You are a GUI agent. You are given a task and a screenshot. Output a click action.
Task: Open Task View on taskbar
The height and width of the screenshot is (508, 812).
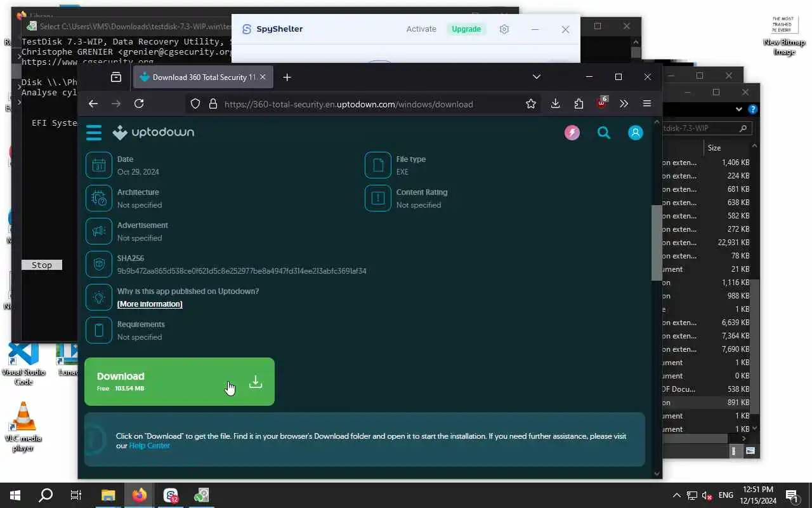click(76, 495)
